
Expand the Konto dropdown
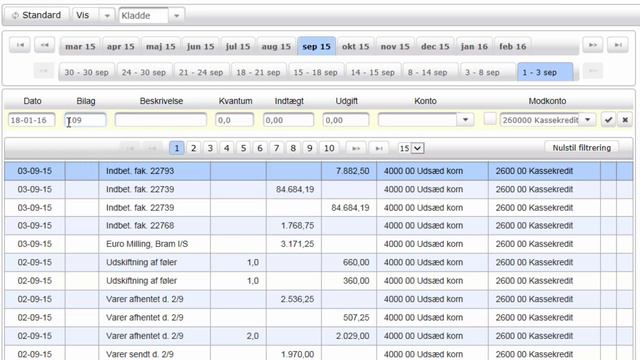coord(465,120)
